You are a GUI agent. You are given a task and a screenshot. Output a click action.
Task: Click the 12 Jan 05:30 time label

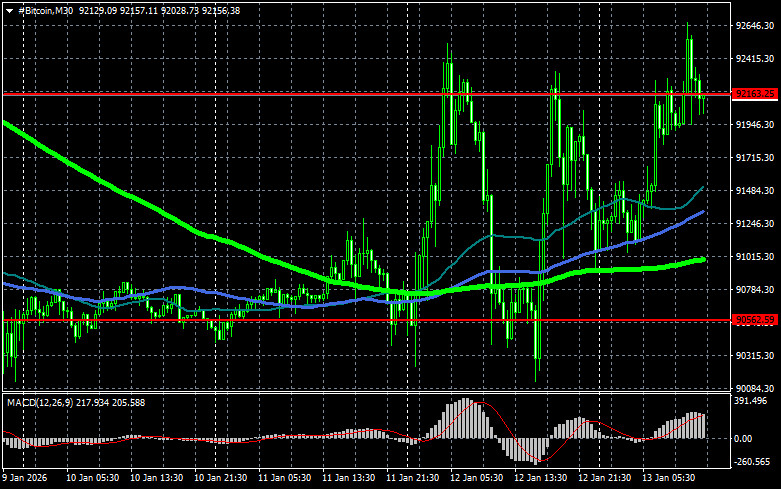pos(477,478)
